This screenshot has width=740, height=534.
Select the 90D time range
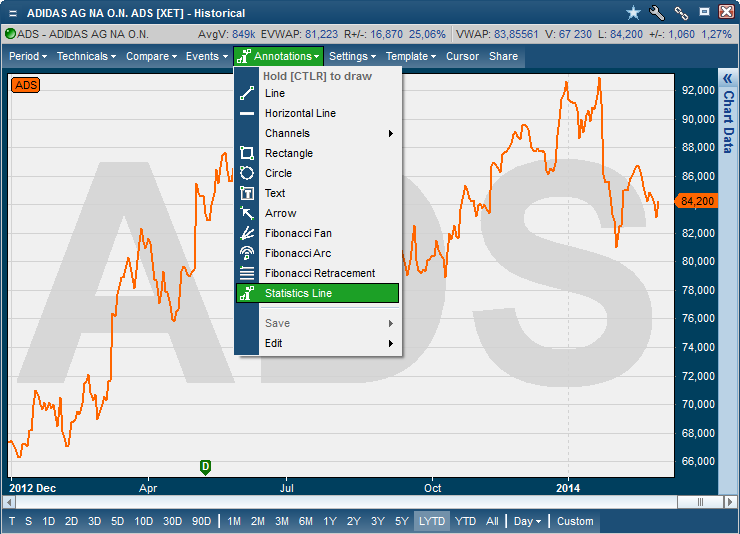click(201, 521)
